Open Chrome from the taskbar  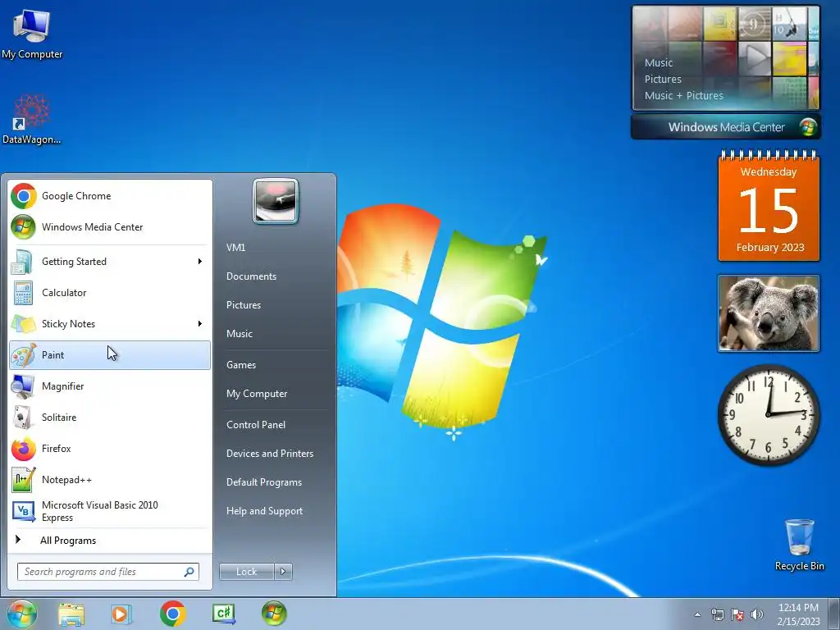pos(172,614)
